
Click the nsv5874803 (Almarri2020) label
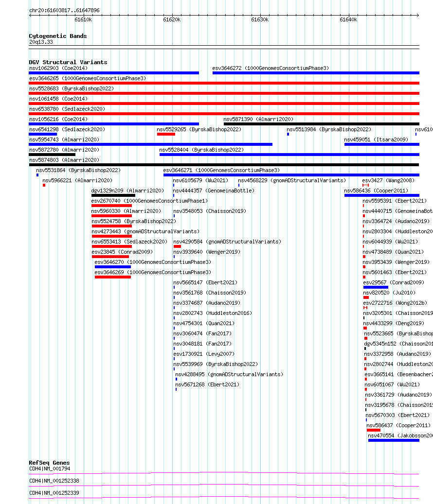pos(64,160)
